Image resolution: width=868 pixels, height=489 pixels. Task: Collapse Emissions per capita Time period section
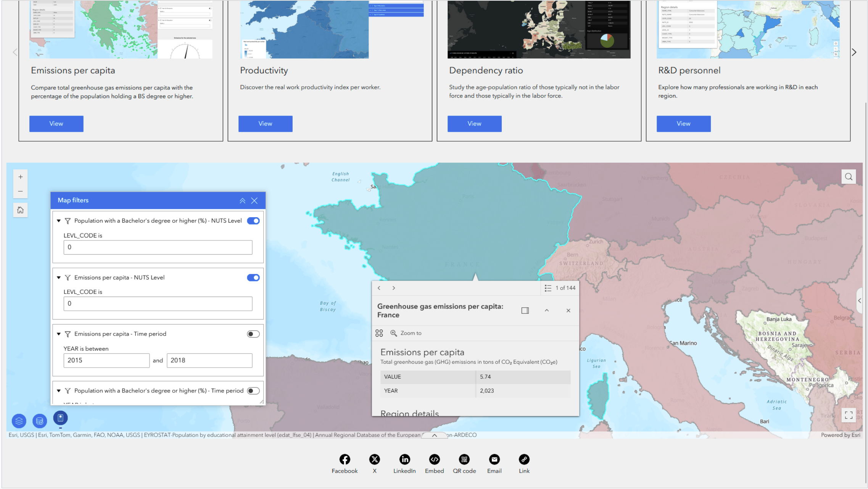pyautogui.click(x=59, y=334)
